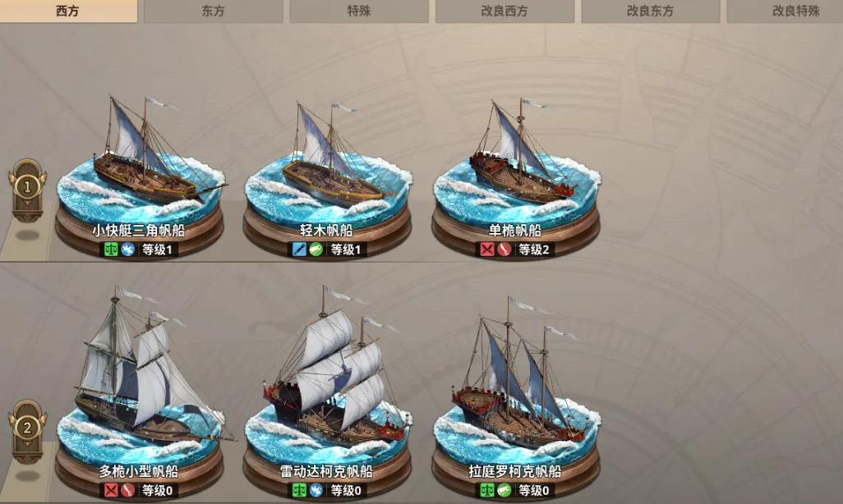Switch to the 东方 tab

point(214,11)
